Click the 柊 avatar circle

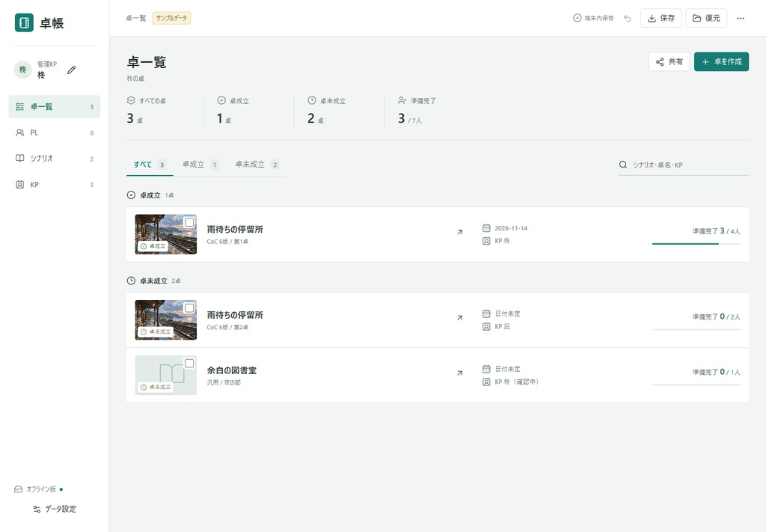(22, 70)
